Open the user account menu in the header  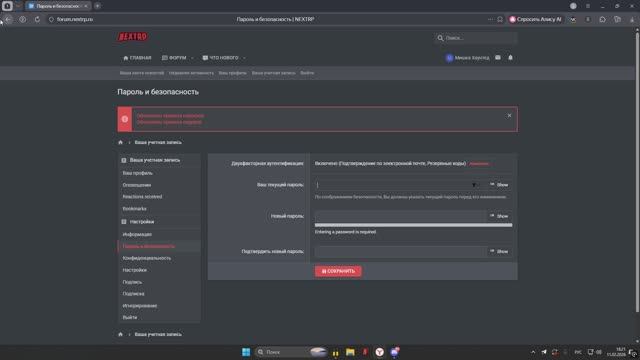point(468,58)
